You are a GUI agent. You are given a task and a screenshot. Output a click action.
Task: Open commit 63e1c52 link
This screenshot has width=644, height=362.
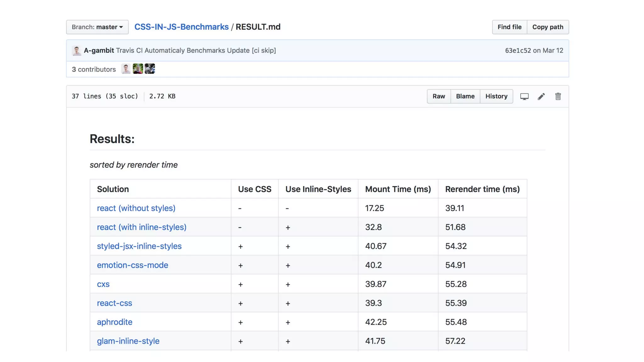[x=518, y=51]
